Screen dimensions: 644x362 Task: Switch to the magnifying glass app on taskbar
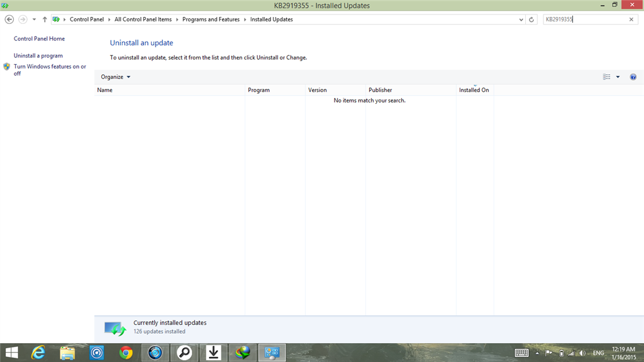coord(184,353)
